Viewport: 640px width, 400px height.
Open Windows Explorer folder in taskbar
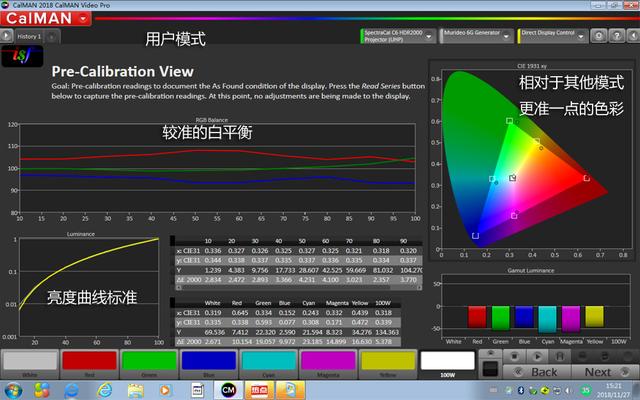[x=135, y=390]
